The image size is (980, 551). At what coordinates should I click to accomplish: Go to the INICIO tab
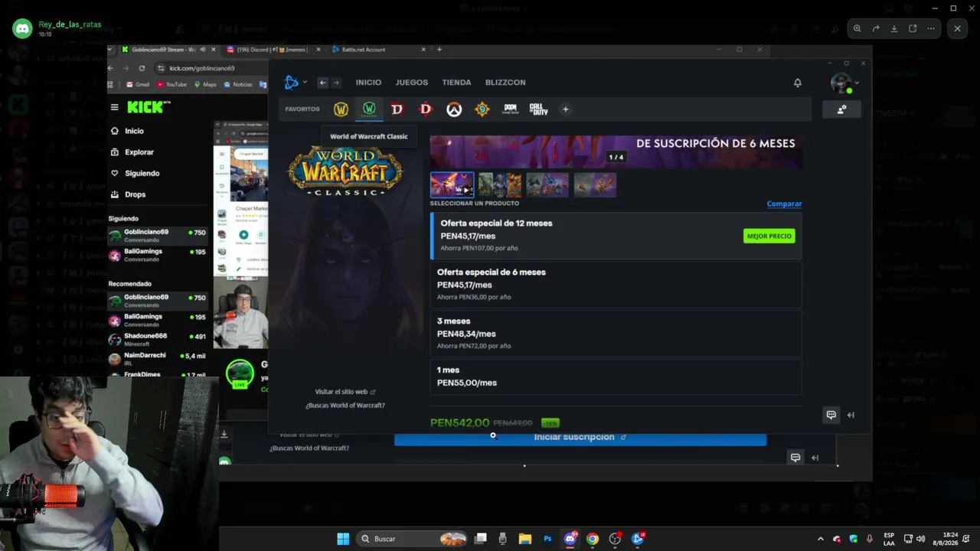(368, 83)
